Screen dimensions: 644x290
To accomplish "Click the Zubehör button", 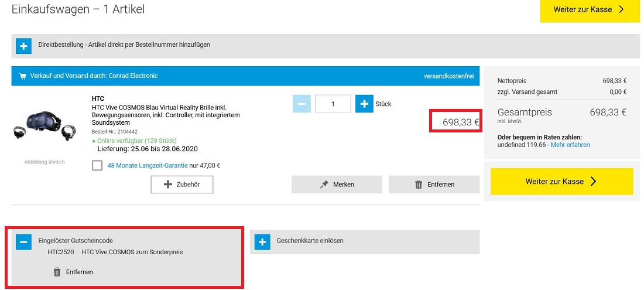I will click(182, 185).
